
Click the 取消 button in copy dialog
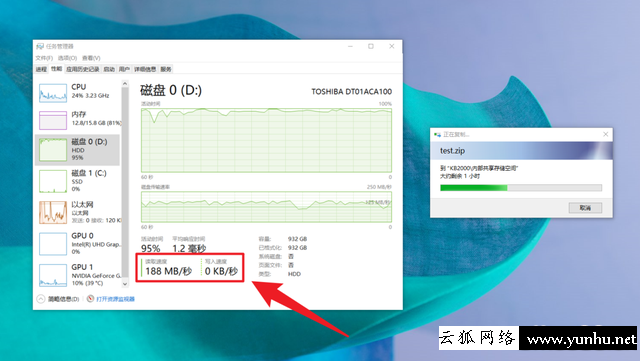click(x=585, y=208)
